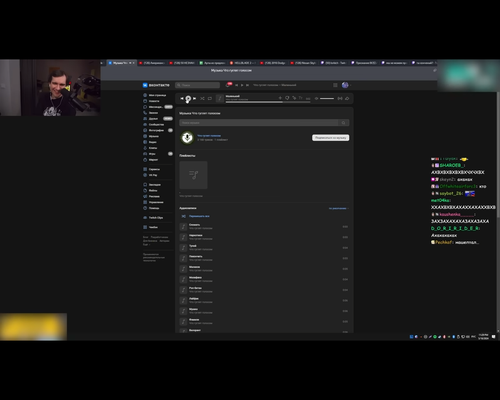
Task: Open Мессенджер in the sidebar
Action: 156,107
